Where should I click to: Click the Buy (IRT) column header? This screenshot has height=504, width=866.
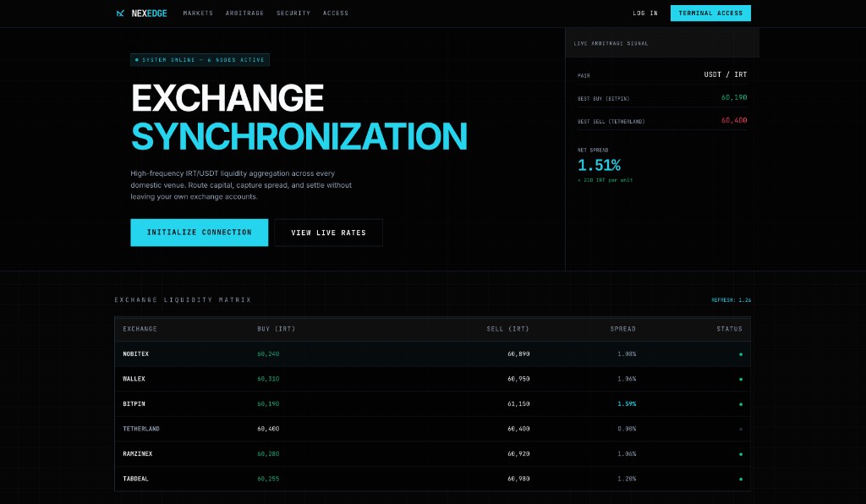[277, 328]
